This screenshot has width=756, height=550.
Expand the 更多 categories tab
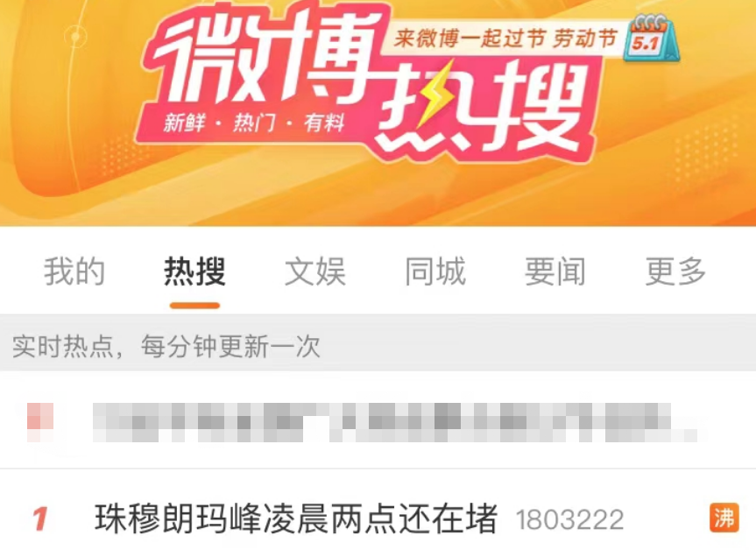pos(675,271)
